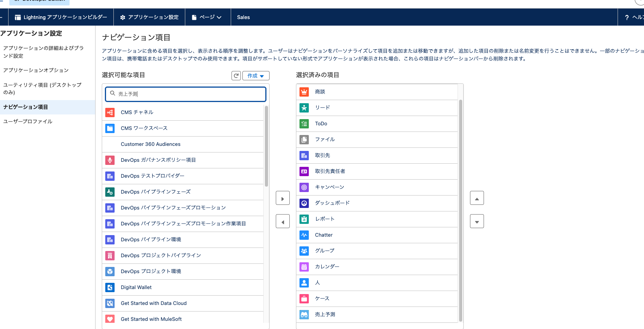This screenshot has width=644, height=329.
Task: Click the 売上予測 search field
Action: [x=186, y=94]
